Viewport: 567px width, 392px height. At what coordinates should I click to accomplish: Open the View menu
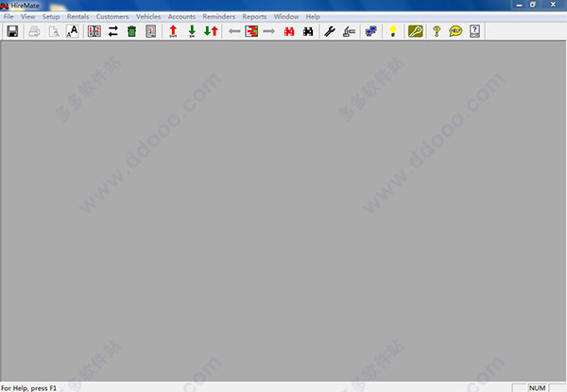(27, 17)
